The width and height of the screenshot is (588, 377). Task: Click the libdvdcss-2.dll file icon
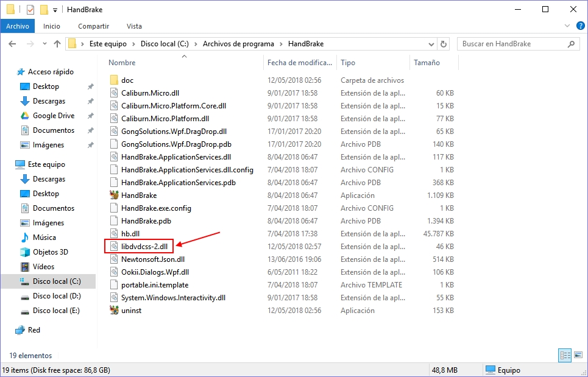click(115, 246)
